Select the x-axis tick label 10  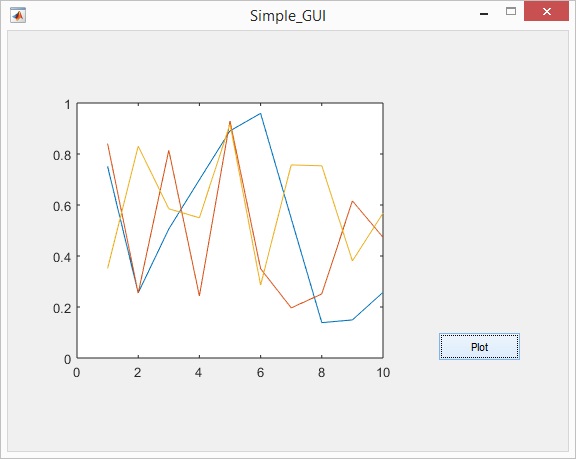383,373
